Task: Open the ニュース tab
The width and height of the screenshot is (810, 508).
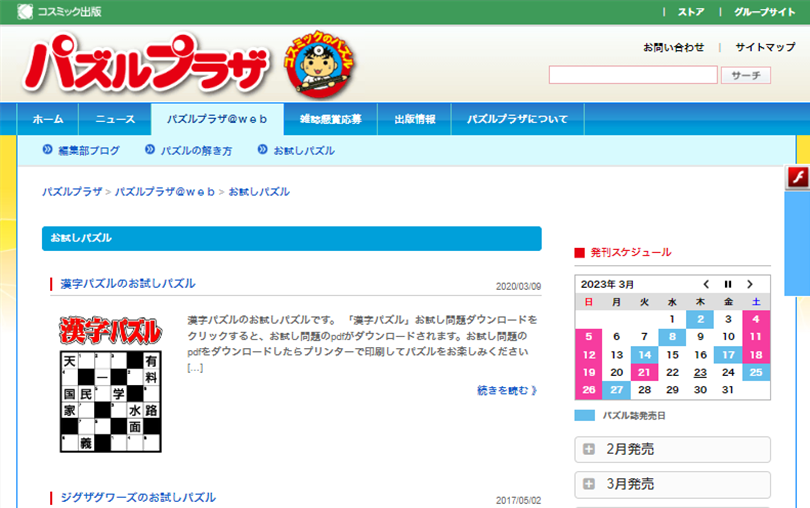Action: [115, 119]
